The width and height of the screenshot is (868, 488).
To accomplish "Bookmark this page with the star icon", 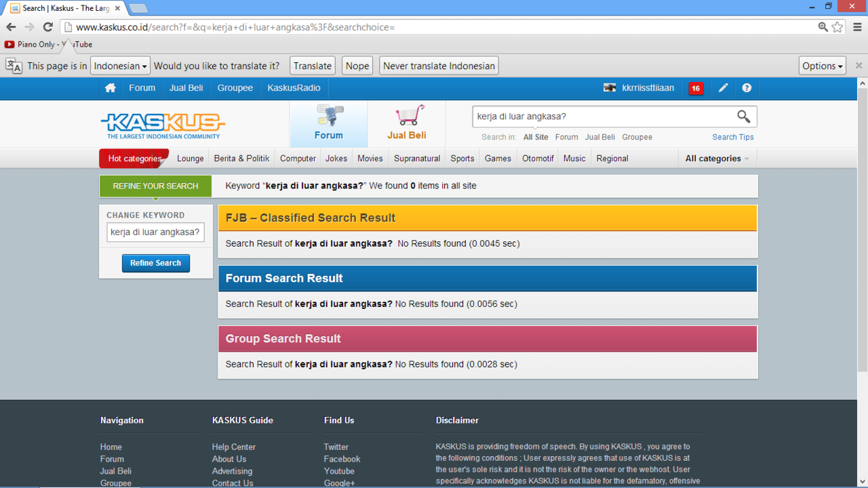I will tap(837, 27).
